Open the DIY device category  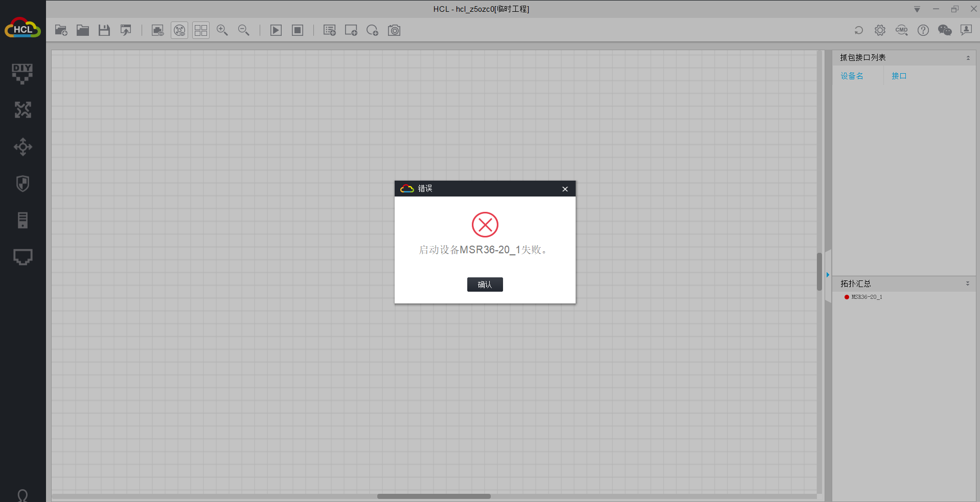click(22, 74)
